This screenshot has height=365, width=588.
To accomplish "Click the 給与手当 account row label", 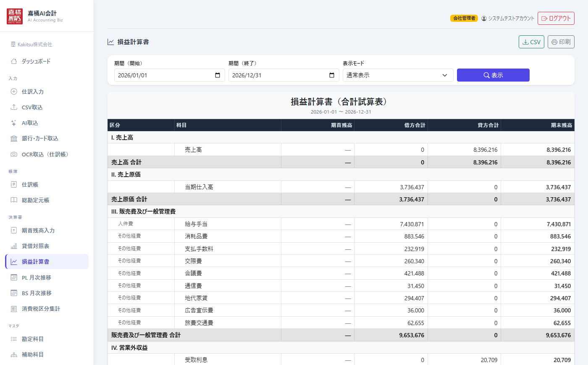I will [x=196, y=224].
